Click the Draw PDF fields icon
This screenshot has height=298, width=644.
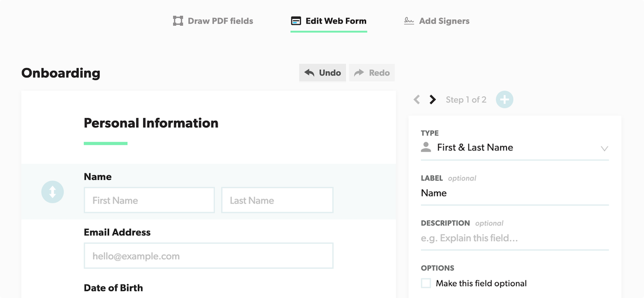tap(178, 21)
